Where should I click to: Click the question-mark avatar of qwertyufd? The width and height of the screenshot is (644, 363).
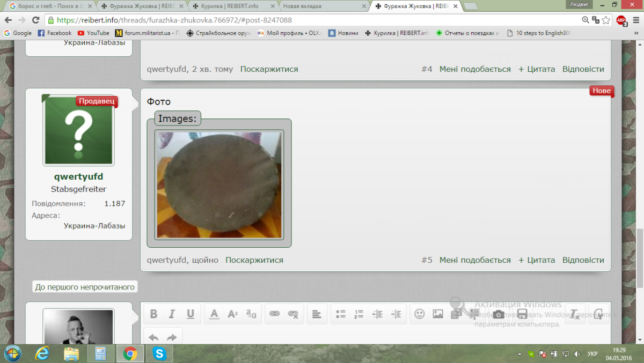click(x=78, y=130)
